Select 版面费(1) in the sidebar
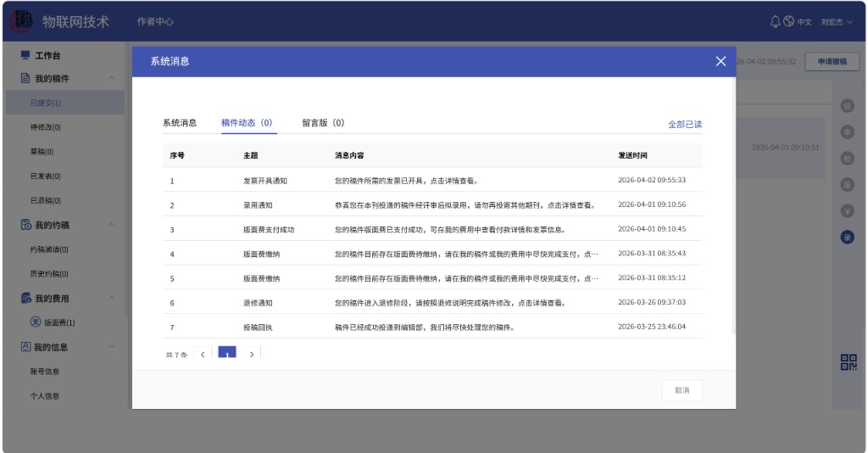This screenshot has height=453, width=868. pos(58,322)
